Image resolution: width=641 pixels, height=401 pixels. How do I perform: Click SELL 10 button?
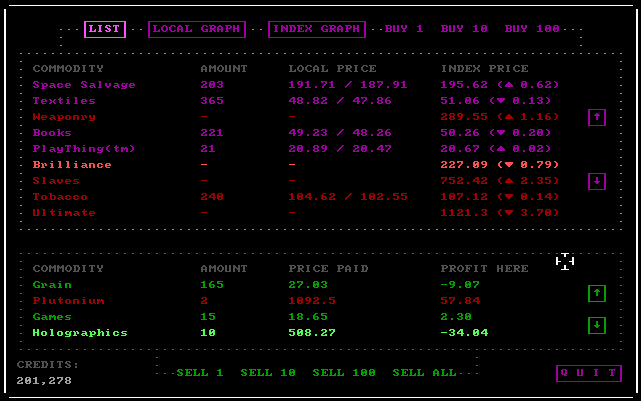pyautogui.click(x=267, y=373)
